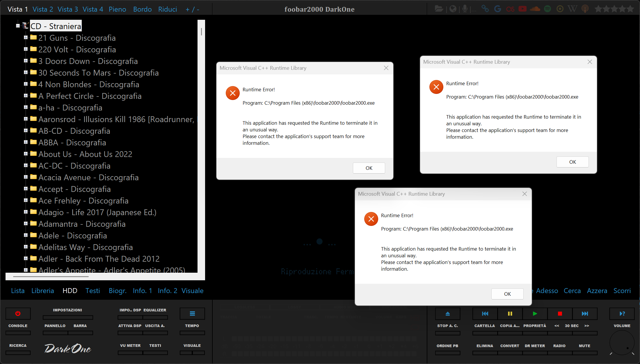Toggle ATTIVA DSP switch
This screenshot has height=364, width=640.
[130, 332]
